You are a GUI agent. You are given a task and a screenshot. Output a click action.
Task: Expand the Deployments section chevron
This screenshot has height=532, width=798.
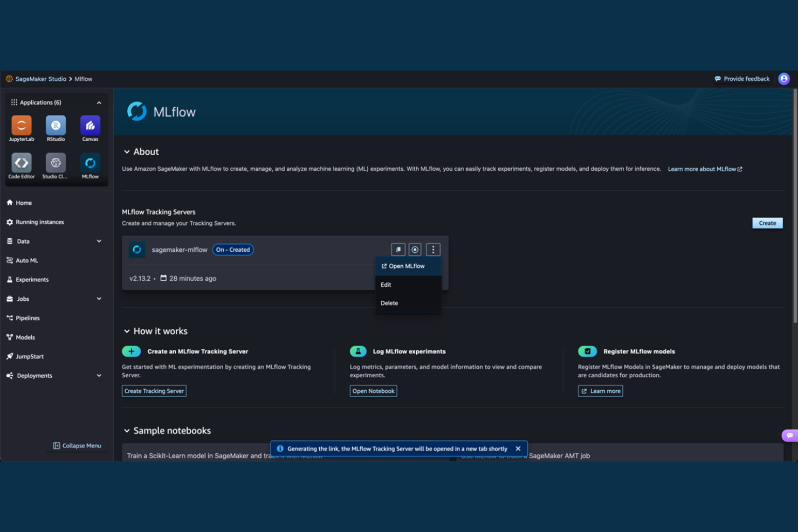click(99, 376)
